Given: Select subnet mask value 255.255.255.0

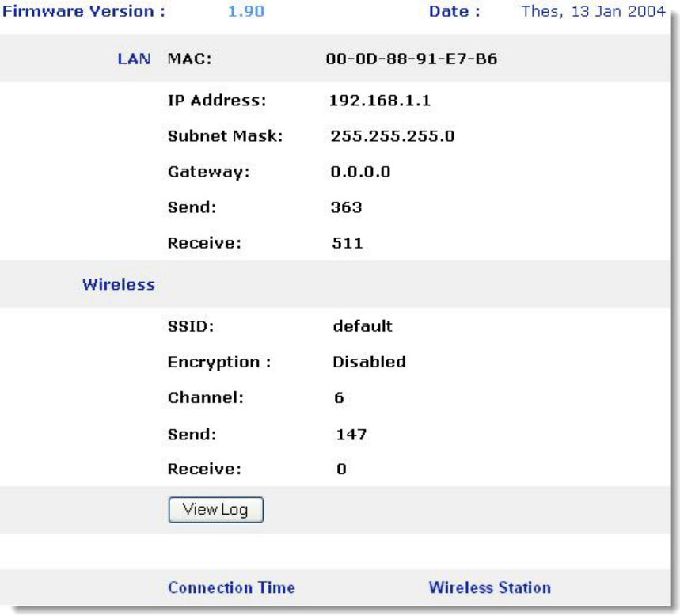Looking at the screenshot, I should (x=393, y=136).
